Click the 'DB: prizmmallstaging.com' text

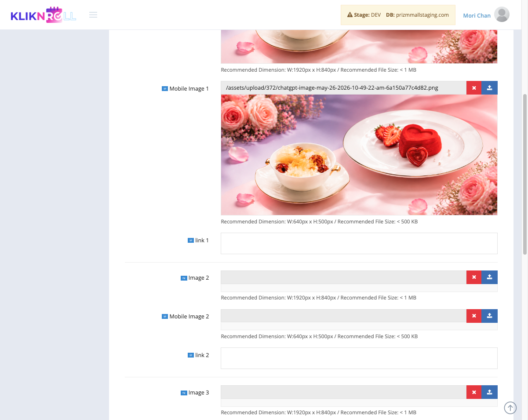tap(417, 15)
